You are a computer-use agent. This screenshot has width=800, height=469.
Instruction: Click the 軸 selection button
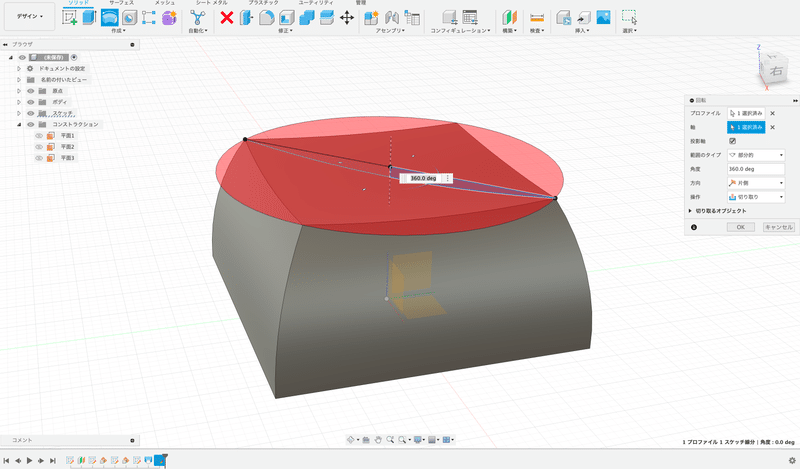(746, 127)
